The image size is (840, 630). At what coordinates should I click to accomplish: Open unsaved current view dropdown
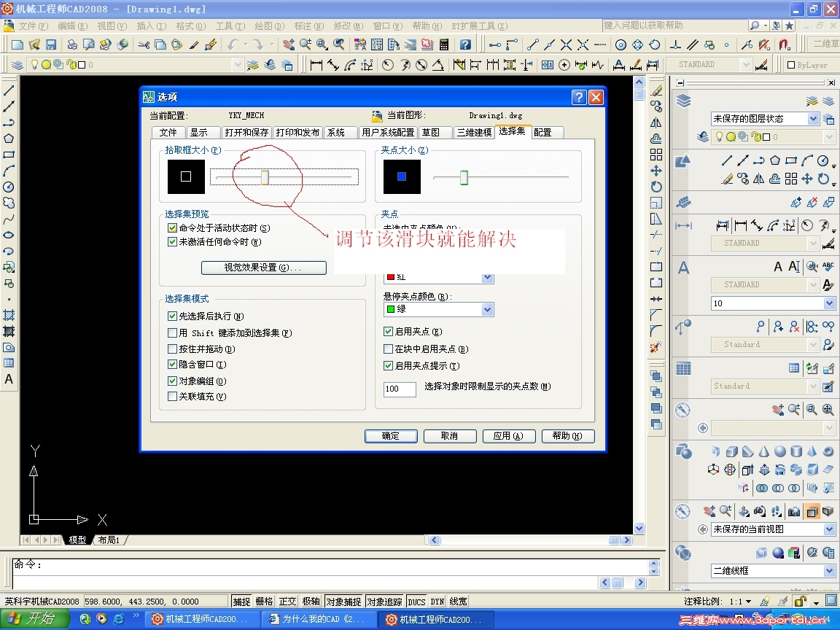tap(829, 529)
